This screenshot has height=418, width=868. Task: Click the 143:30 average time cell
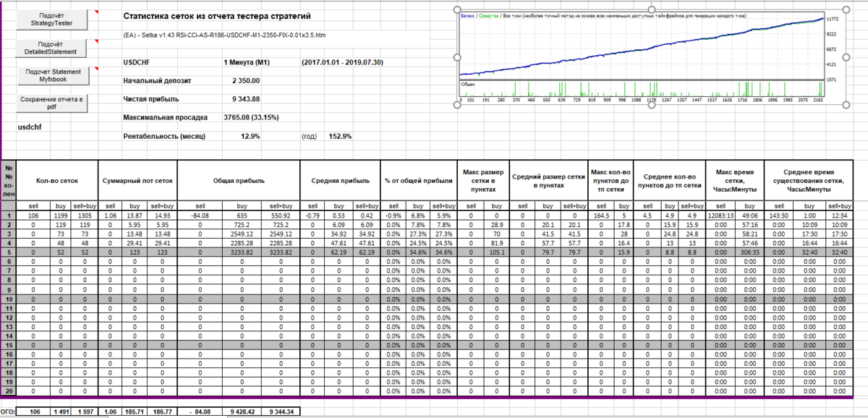778,215
